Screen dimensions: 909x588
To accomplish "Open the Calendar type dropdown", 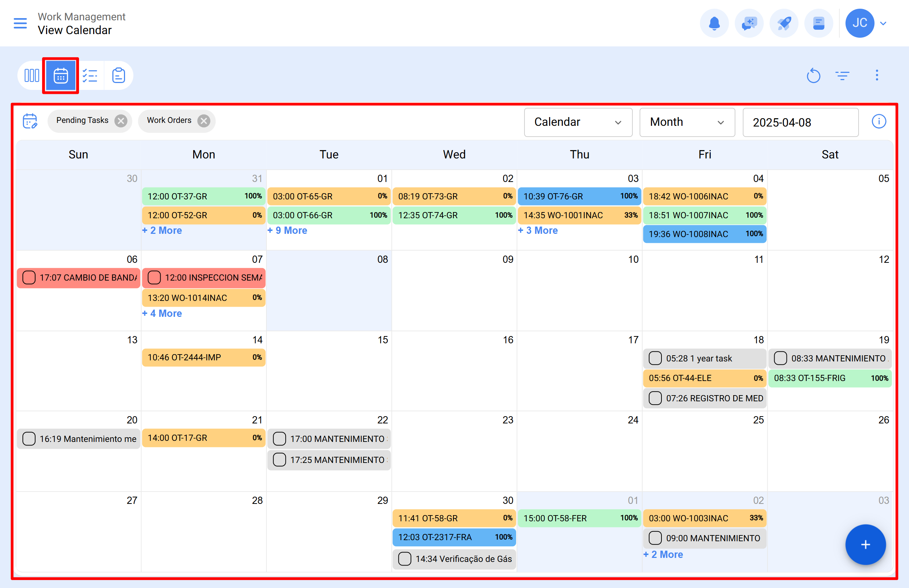I will [578, 122].
